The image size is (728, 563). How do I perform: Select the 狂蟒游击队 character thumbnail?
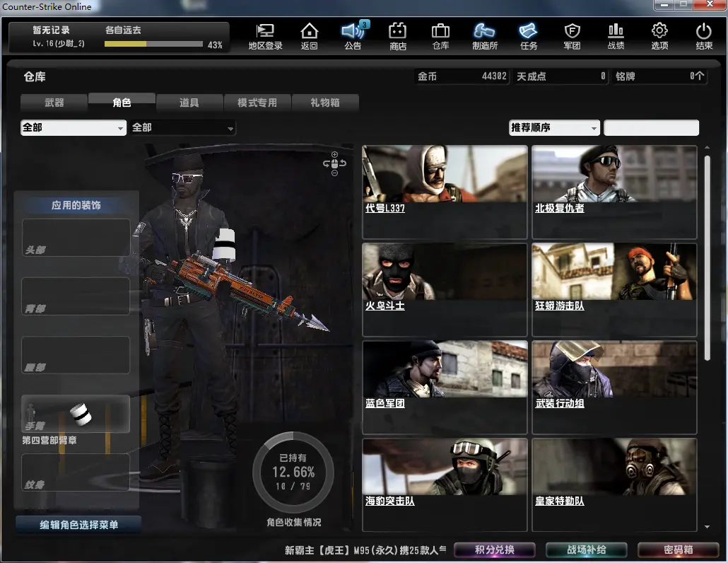(614, 272)
